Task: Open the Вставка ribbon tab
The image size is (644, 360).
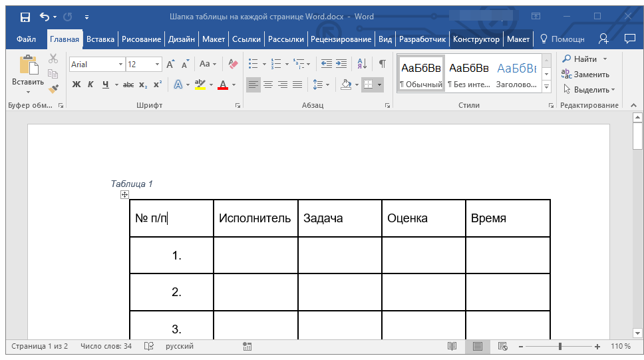Action: (100, 39)
